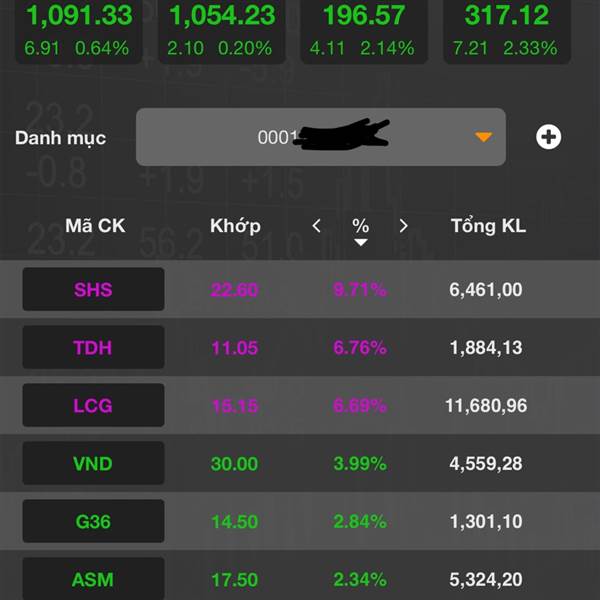
Task: Open the Danh mục account dropdown arrow
Action: [x=483, y=137]
